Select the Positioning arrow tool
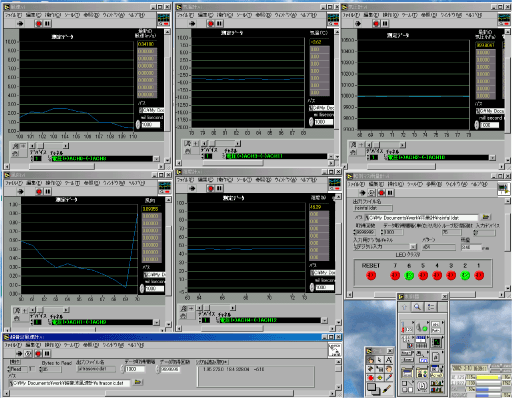512x398 pixels. pos(380,360)
